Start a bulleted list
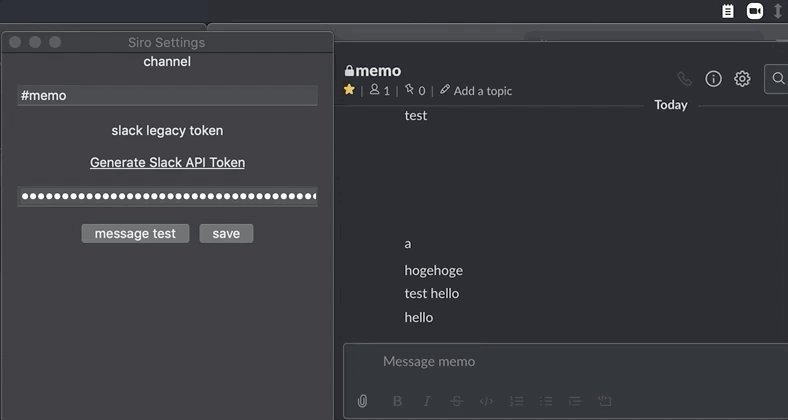Screen dimensions: 788x420 pyautogui.click(x=546, y=401)
